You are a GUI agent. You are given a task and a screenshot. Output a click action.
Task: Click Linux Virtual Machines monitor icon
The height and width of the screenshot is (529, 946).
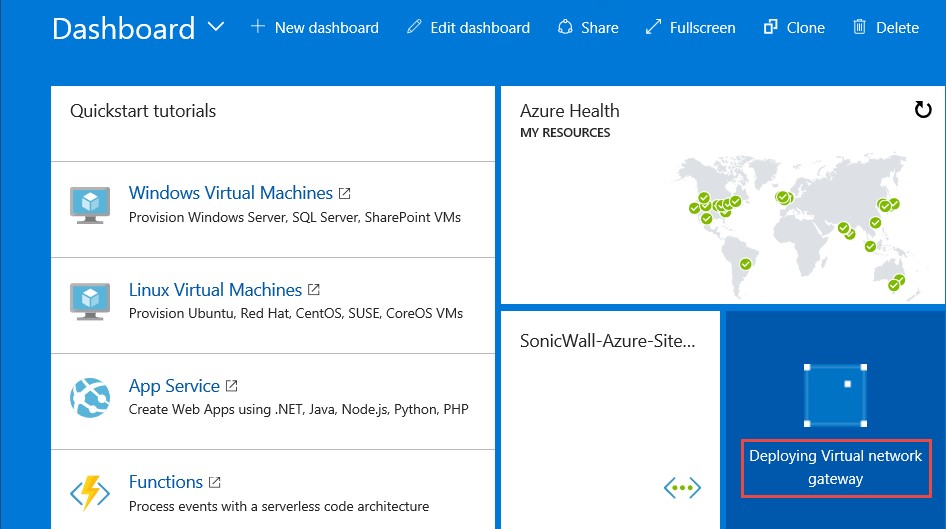[x=90, y=301]
